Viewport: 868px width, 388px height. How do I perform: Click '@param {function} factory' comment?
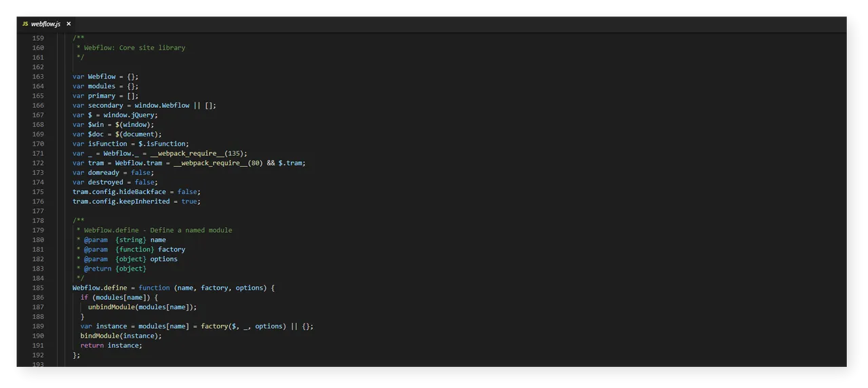point(134,249)
